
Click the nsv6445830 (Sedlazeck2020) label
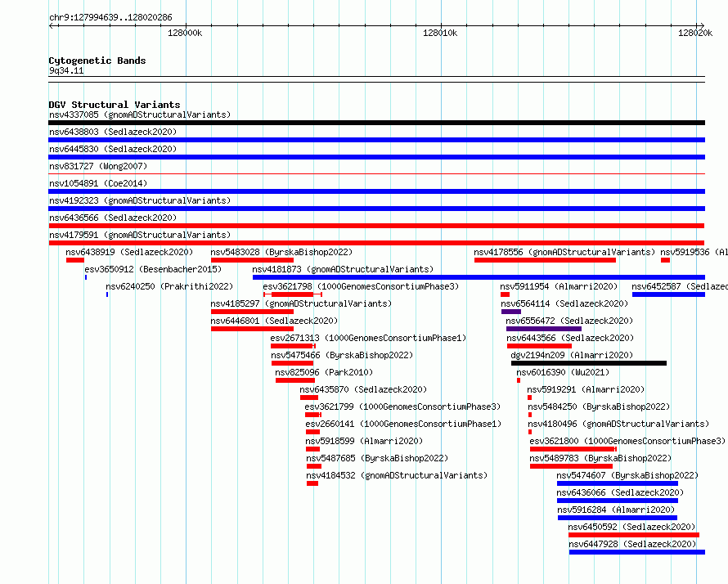coord(113,149)
